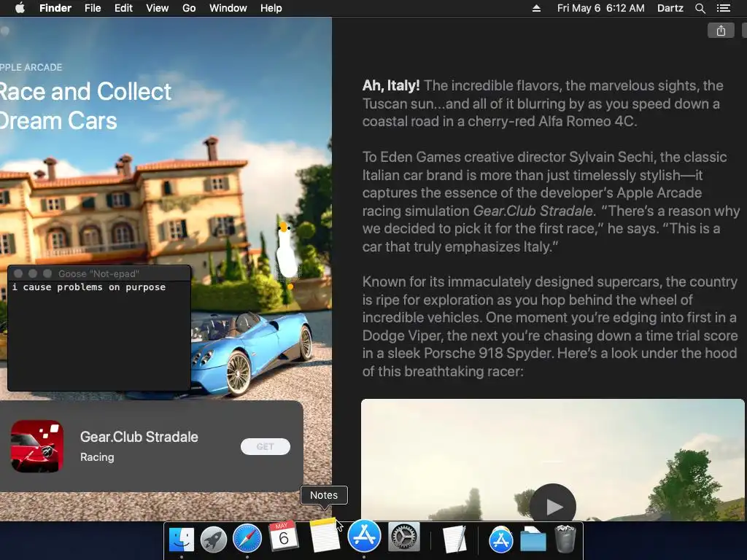Click the share button in App Store

tap(721, 31)
